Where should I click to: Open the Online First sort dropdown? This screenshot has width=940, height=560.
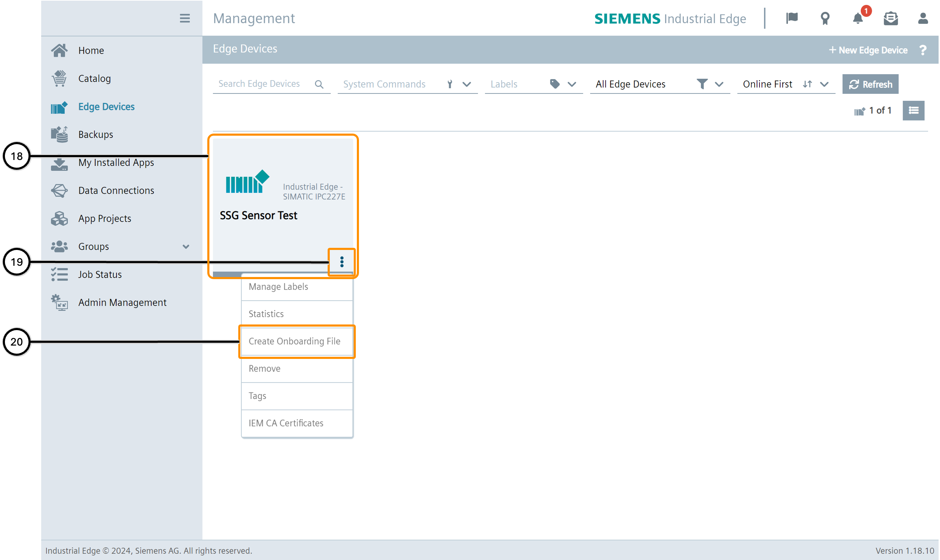(825, 84)
